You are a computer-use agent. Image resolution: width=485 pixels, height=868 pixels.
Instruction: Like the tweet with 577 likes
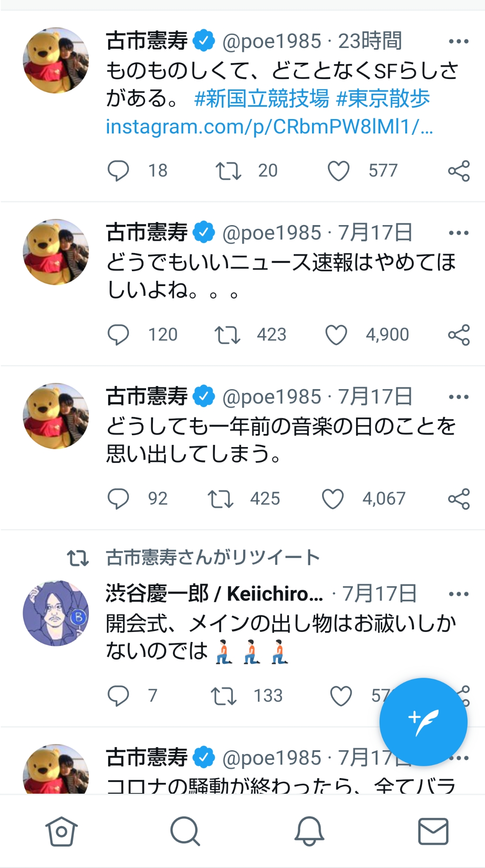point(339,171)
